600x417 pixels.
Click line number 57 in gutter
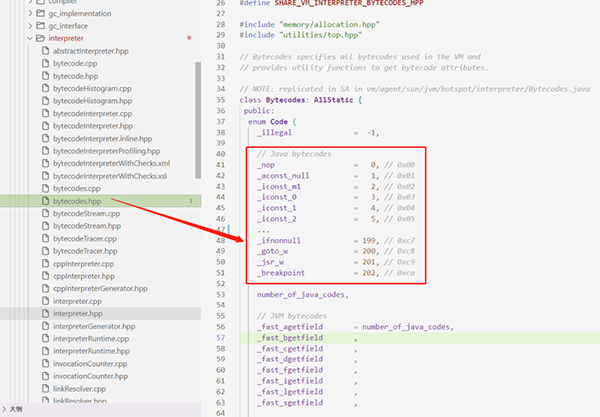(221, 337)
